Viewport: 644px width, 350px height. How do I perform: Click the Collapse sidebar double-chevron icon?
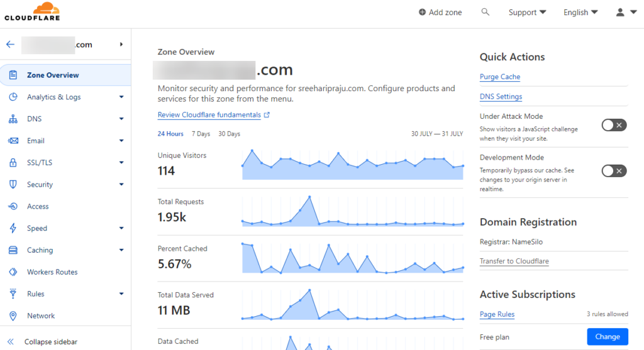[x=11, y=342]
